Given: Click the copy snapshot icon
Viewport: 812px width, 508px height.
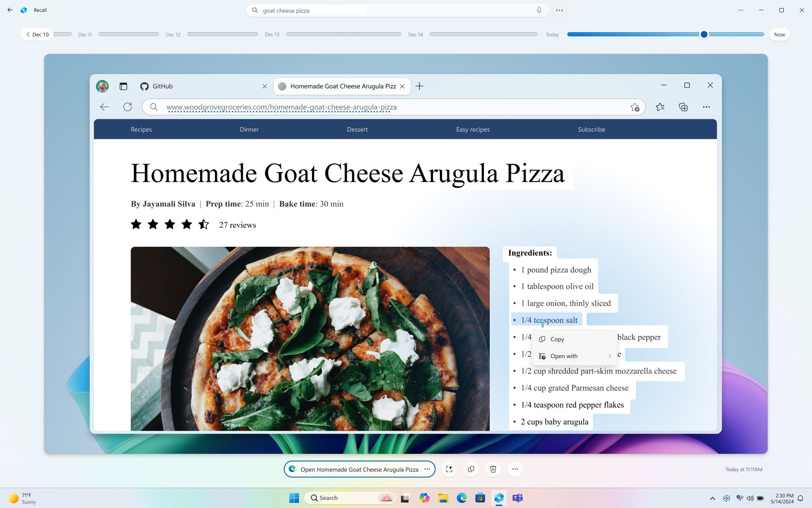Looking at the screenshot, I should [471, 469].
